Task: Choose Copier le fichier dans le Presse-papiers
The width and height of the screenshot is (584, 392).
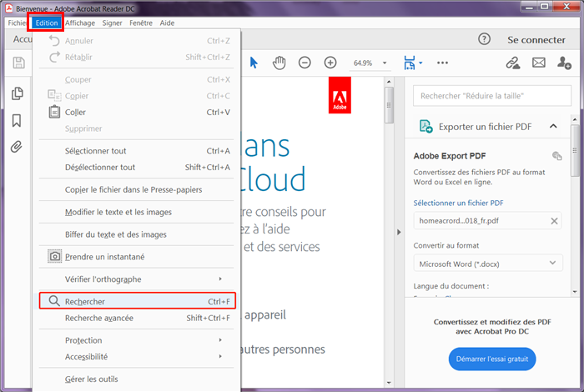Action: pos(137,189)
